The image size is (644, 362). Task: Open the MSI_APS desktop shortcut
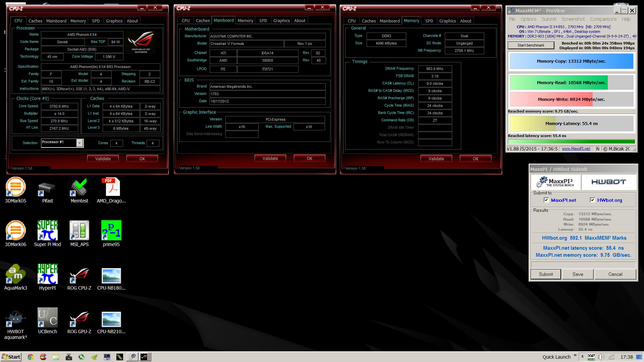79,234
